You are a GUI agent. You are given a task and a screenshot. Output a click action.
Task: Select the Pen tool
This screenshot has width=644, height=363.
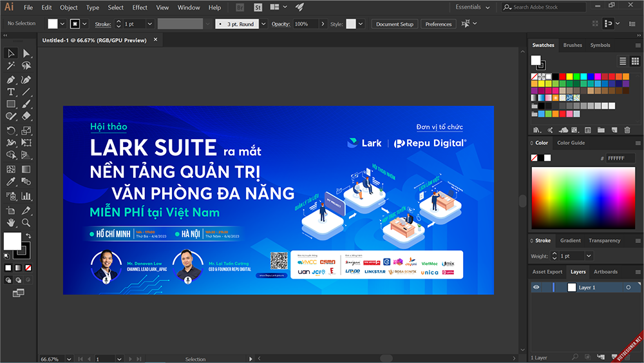[11, 80]
